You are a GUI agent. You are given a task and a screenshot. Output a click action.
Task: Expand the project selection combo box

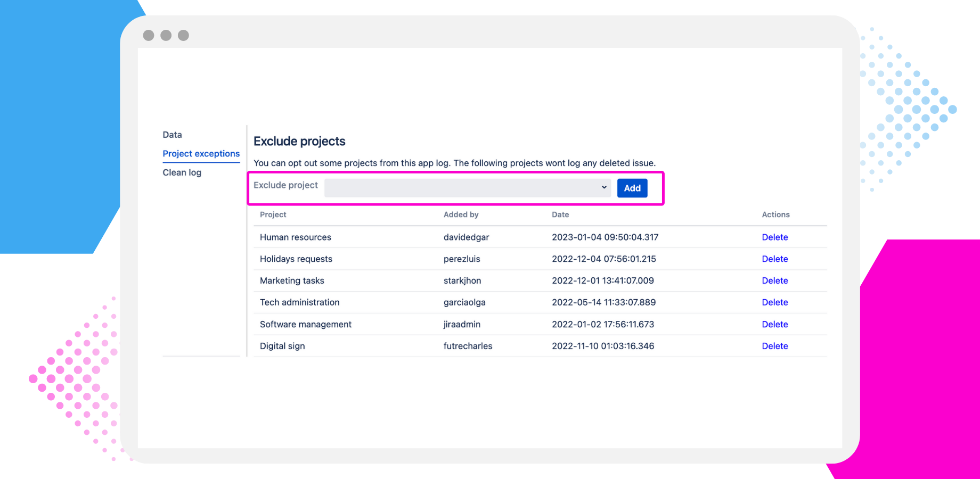click(x=468, y=187)
